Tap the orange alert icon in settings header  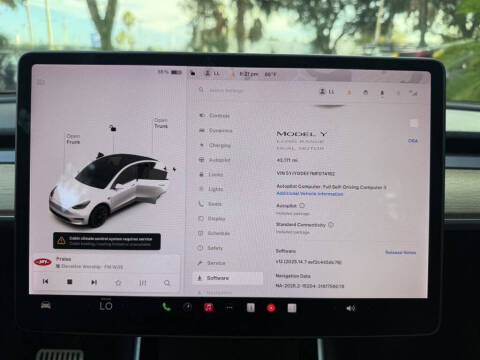349,92
